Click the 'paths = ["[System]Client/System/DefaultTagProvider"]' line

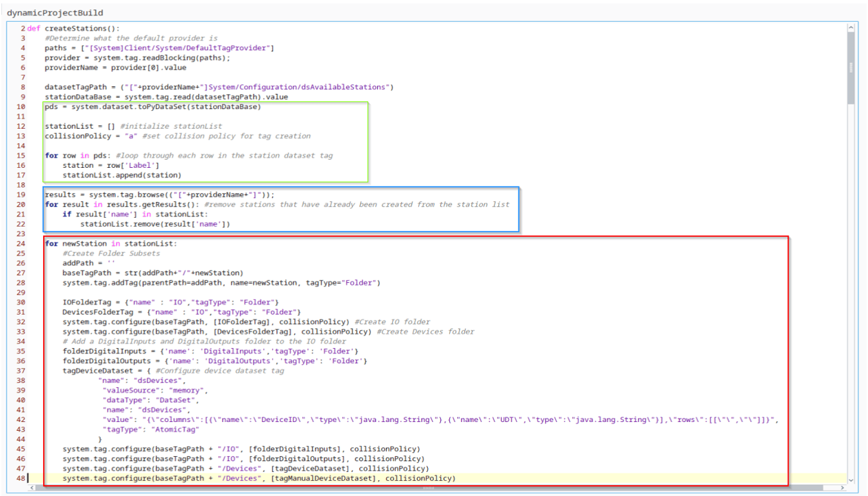[x=160, y=48]
